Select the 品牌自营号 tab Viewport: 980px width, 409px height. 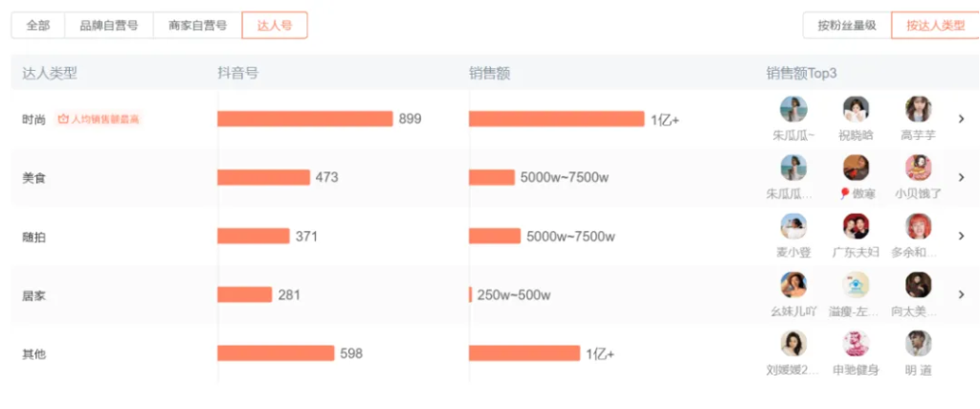[x=109, y=26]
